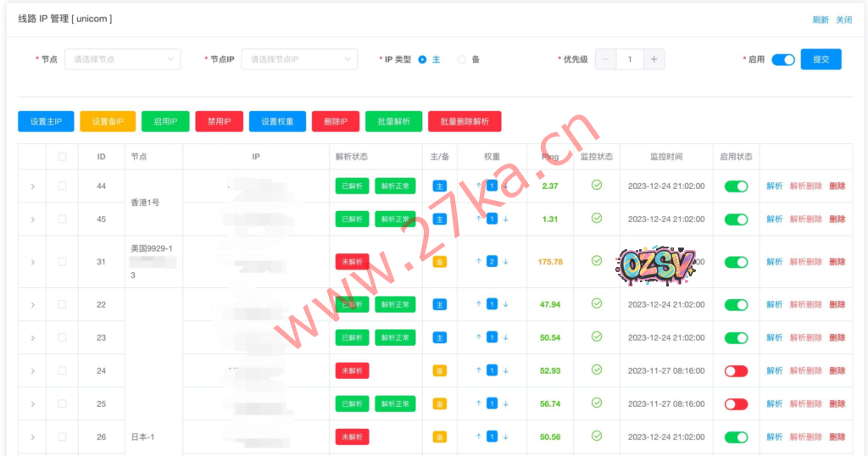Click the red 删除IP button
Screen dimensions: 868x456
click(x=336, y=121)
